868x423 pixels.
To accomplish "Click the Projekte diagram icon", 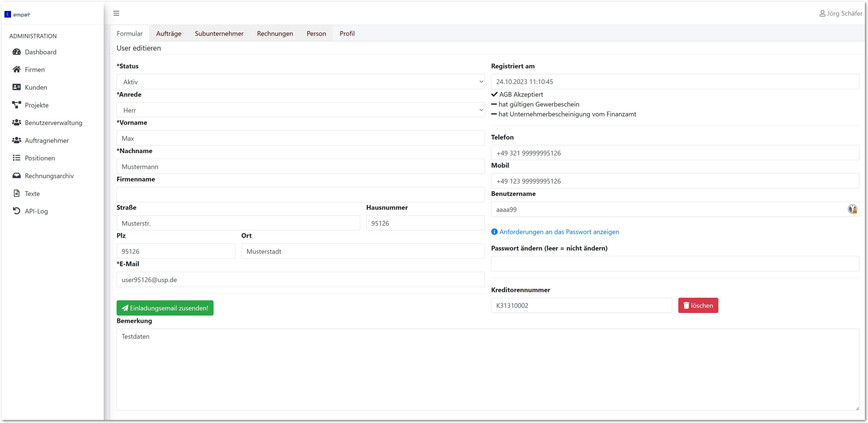I will (x=17, y=105).
